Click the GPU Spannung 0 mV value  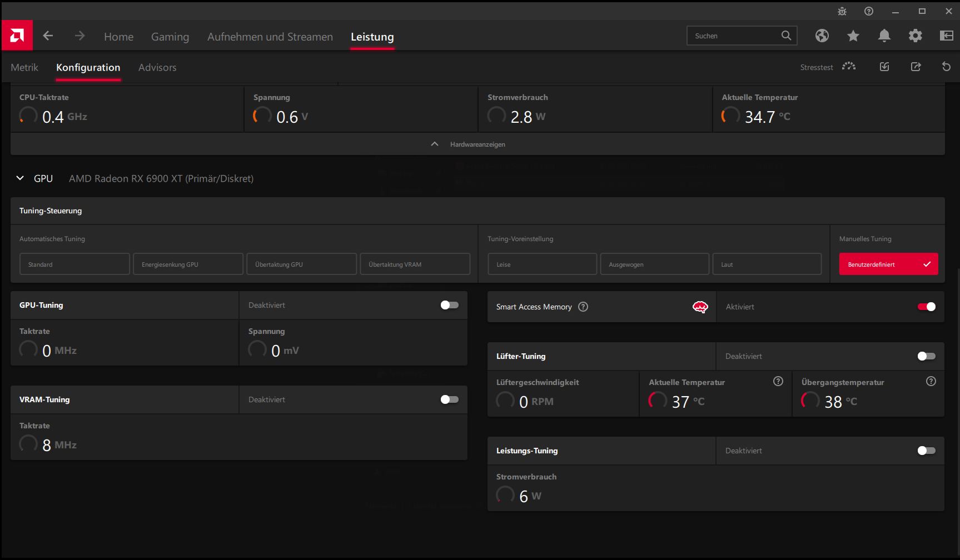(285, 351)
